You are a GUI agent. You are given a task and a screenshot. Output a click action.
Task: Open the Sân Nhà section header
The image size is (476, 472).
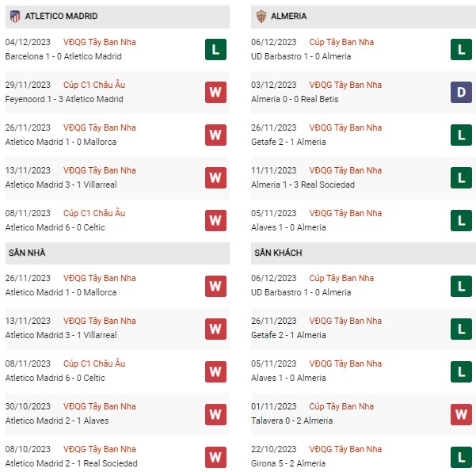[x=117, y=253]
